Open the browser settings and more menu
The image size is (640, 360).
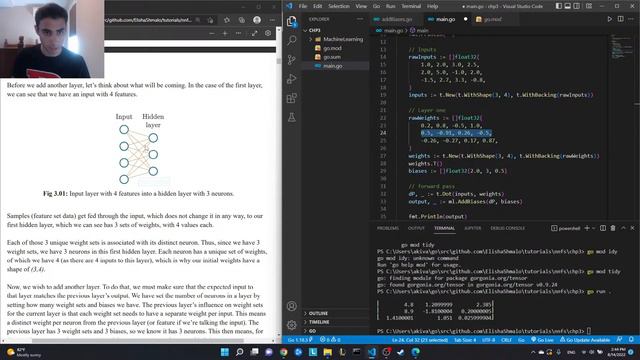coord(272,20)
